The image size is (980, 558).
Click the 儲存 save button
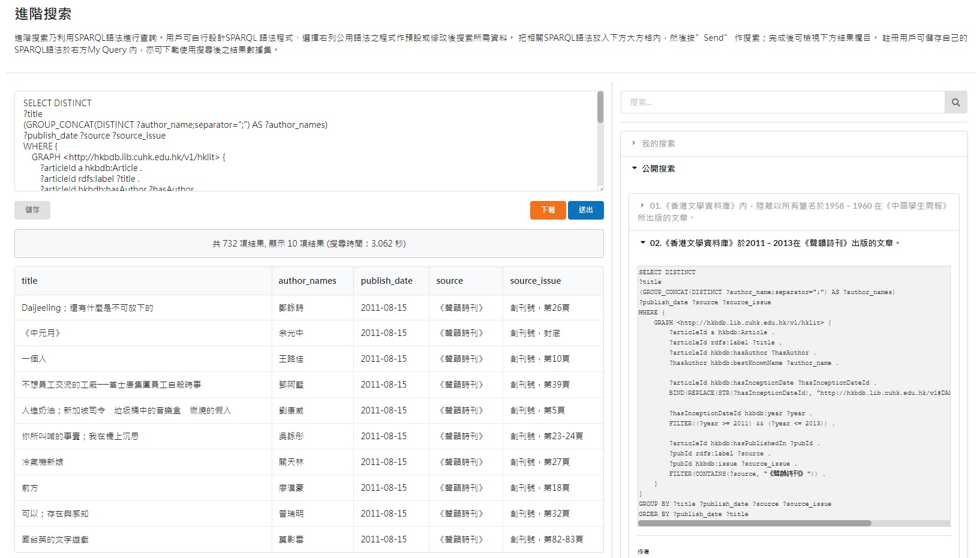point(32,210)
